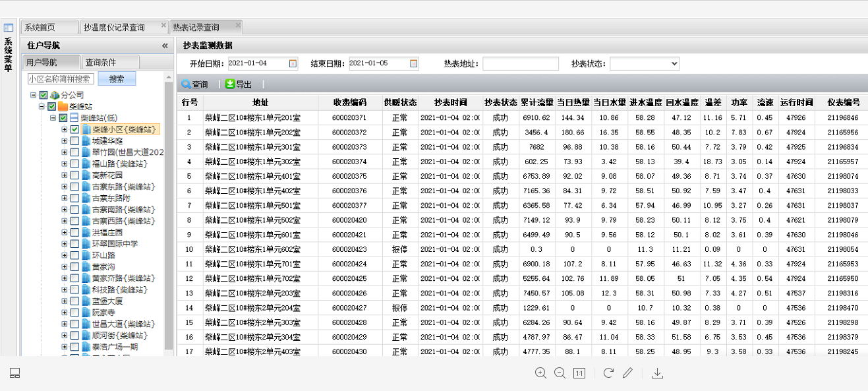Click the rotate clockwise icon
The height and width of the screenshot is (391, 868).
click(608, 373)
